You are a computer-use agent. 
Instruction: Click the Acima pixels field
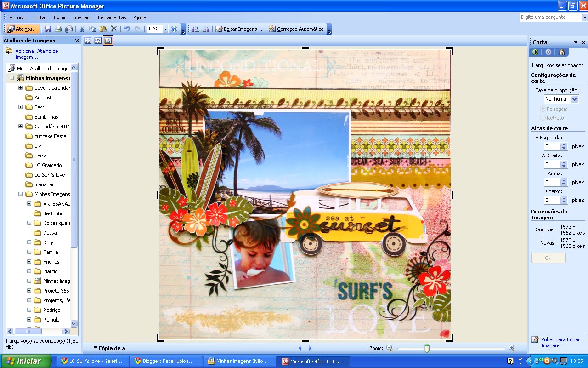point(552,182)
